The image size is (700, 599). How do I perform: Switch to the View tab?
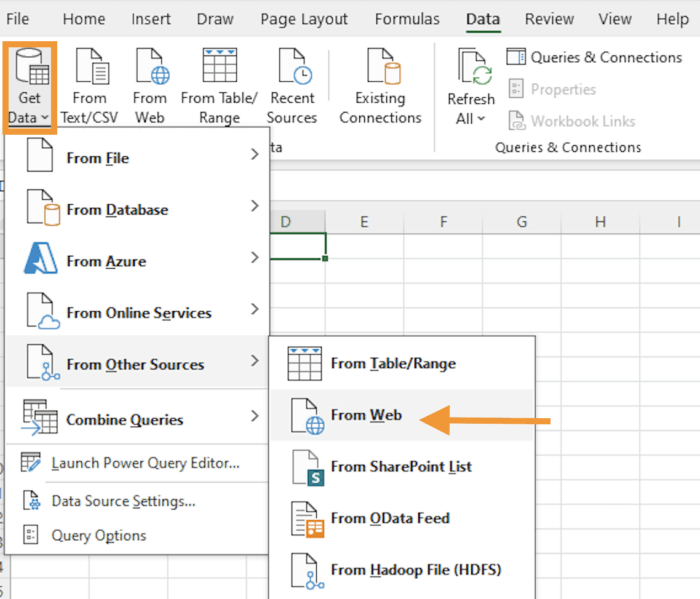tap(615, 19)
